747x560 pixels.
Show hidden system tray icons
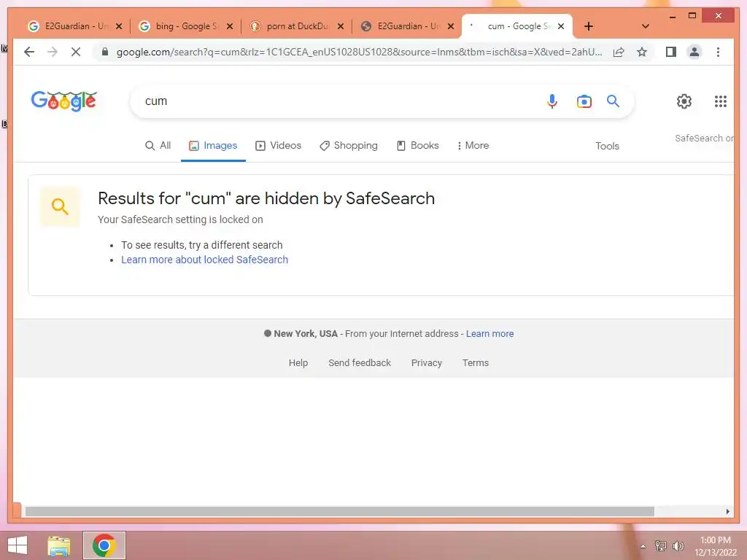click(x=643, y=546)
